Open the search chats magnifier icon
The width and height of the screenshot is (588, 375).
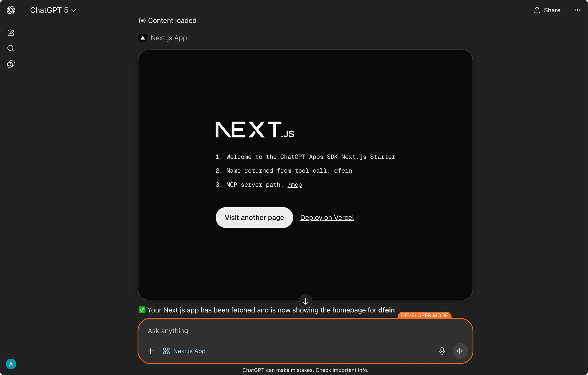[11, 48]
